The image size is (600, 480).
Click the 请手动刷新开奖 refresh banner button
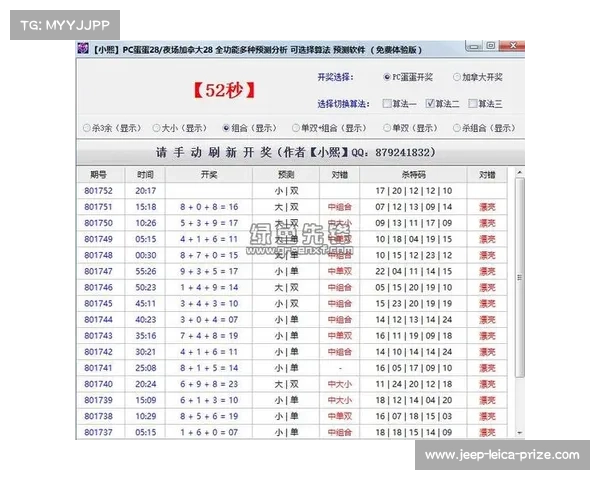[x=300, y=153]
